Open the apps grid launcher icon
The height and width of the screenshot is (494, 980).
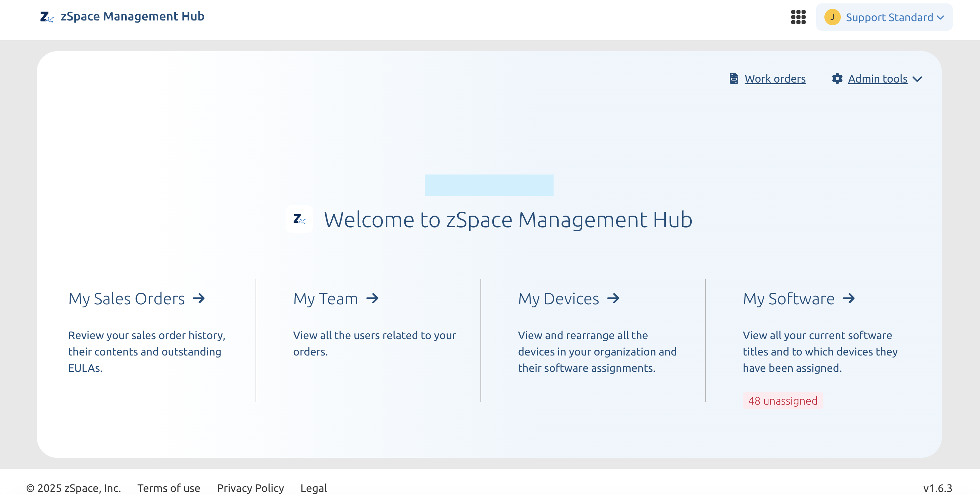(798, 17)
